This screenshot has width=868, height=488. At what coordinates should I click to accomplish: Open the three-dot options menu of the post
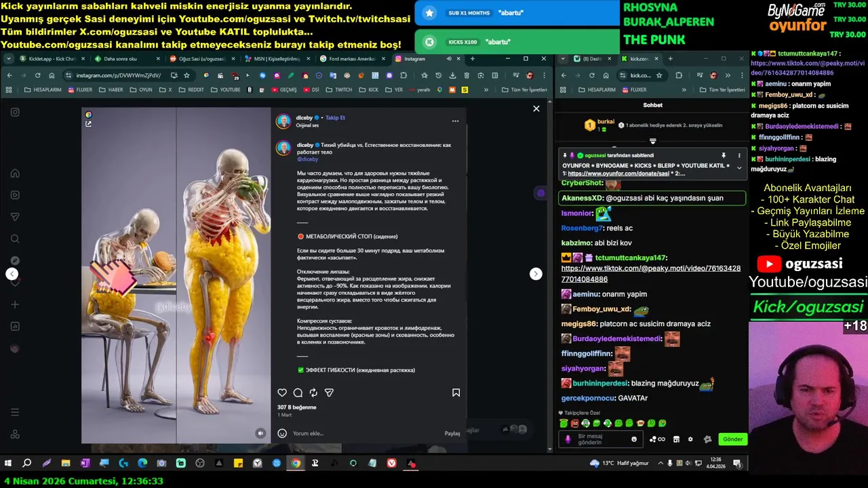(455, 121)
